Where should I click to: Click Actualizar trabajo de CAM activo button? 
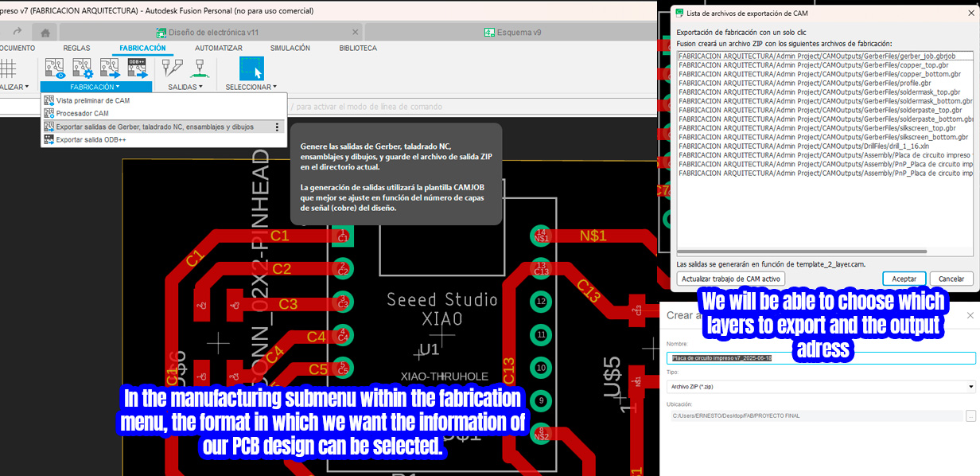[x=731, y=279]
